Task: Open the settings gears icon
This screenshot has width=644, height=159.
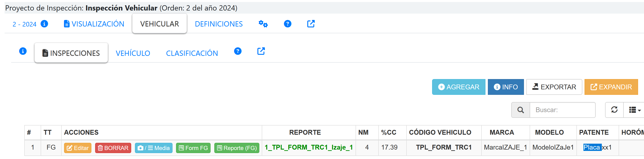Action: 263,24
